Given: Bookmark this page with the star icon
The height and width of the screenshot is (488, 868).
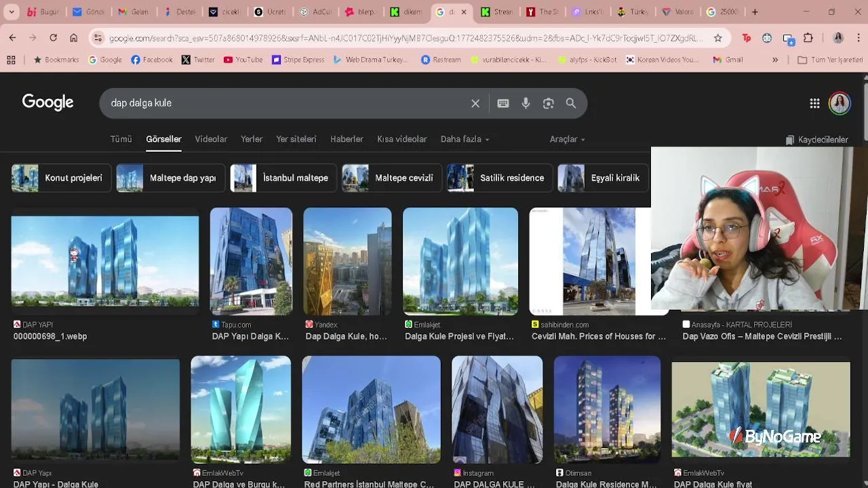Looking at the screenshot, I should (x=718, y=38).
